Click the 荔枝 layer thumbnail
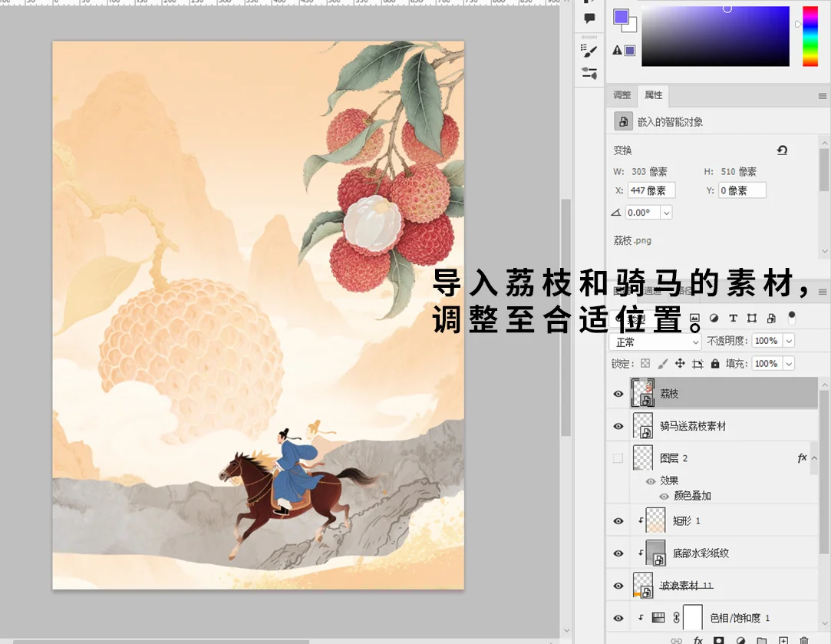 tap(643, 393)
